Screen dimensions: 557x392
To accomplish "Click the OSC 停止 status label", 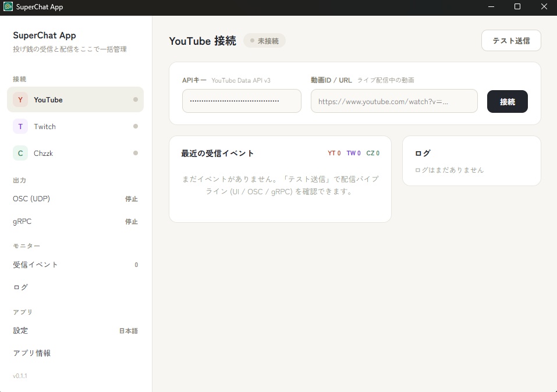I will (131, 199).
